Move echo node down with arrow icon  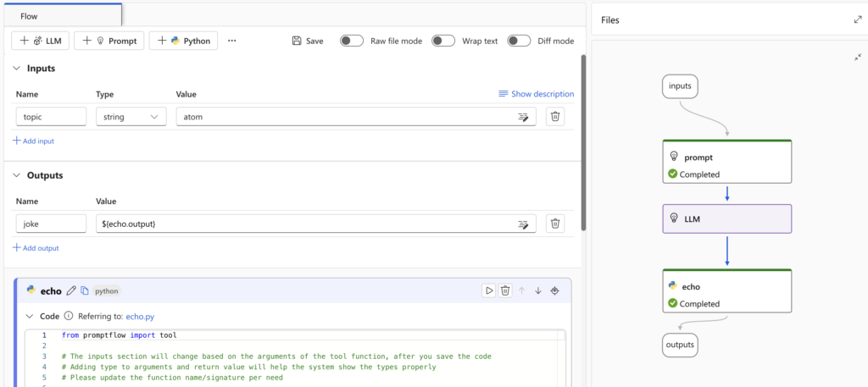537,290
